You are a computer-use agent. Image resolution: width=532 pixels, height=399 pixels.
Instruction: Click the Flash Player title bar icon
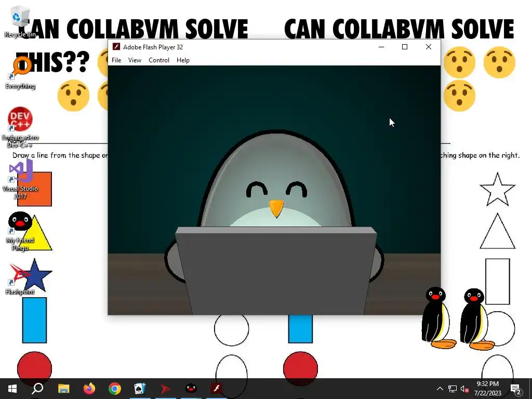[116, 47]
